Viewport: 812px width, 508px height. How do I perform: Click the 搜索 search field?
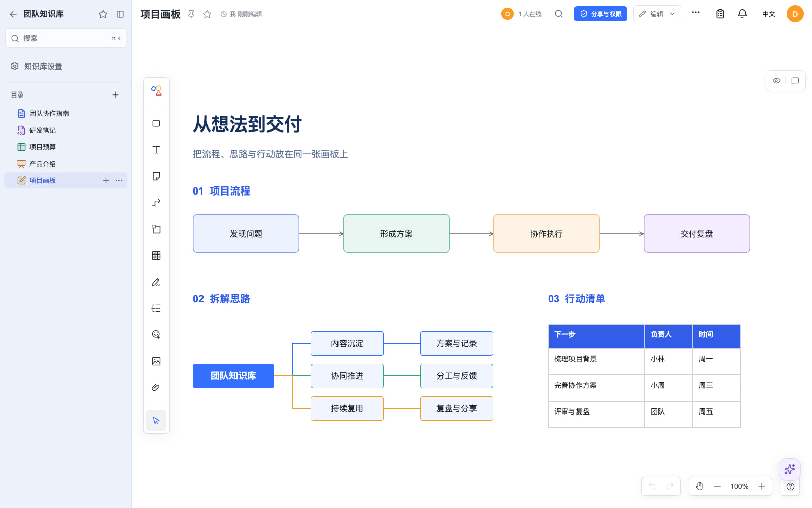pyautogui.click(x=65, y=38)
